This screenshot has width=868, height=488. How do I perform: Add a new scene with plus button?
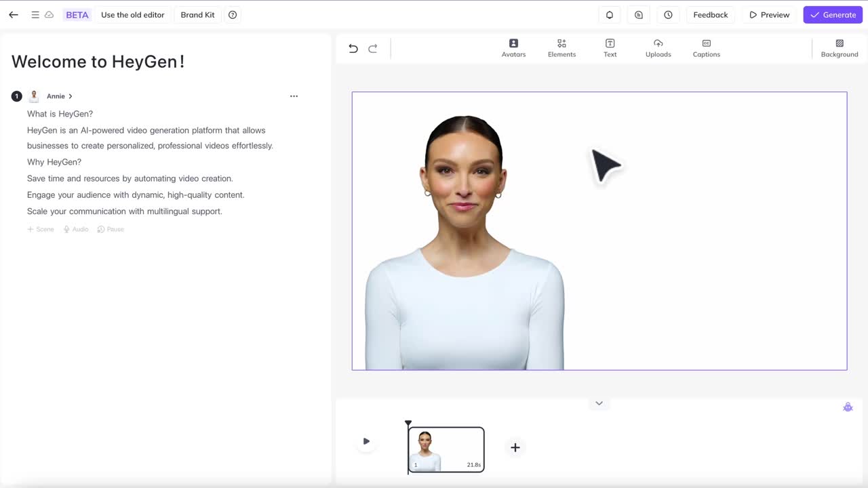pos(515,447)
